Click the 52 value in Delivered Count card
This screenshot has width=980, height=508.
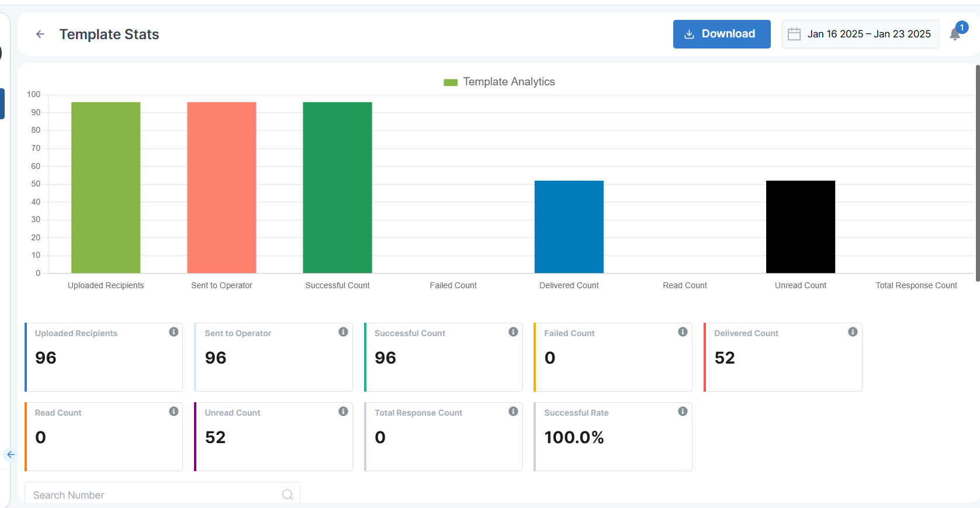click(x=725, y=358)
